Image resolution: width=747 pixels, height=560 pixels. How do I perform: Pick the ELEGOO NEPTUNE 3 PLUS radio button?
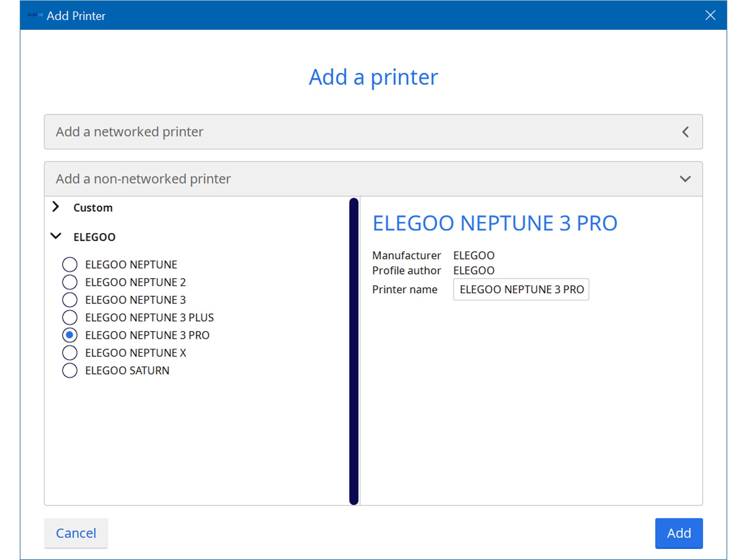[x=70, y=317]
